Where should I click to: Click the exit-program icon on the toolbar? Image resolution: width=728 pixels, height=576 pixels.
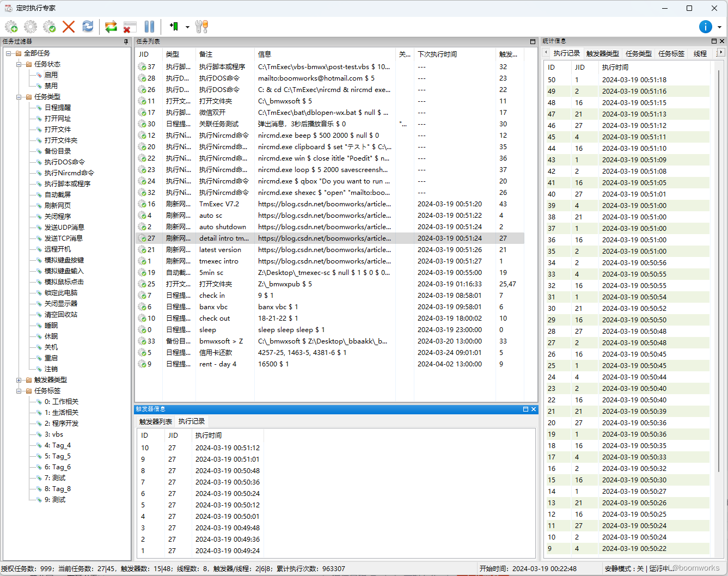pyautogui.click(x=130, y=26)
